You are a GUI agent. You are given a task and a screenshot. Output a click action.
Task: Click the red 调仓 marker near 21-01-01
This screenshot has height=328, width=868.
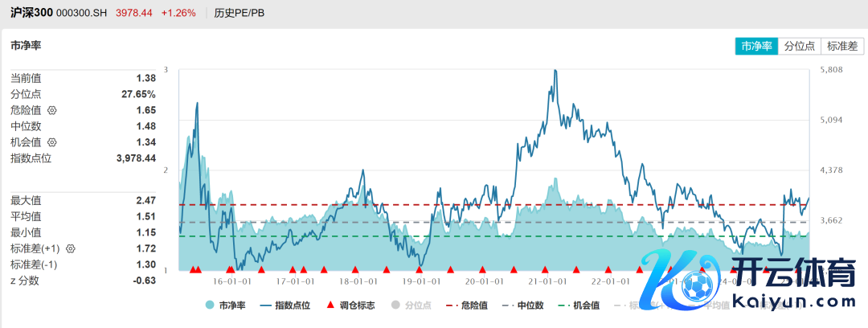545,270
